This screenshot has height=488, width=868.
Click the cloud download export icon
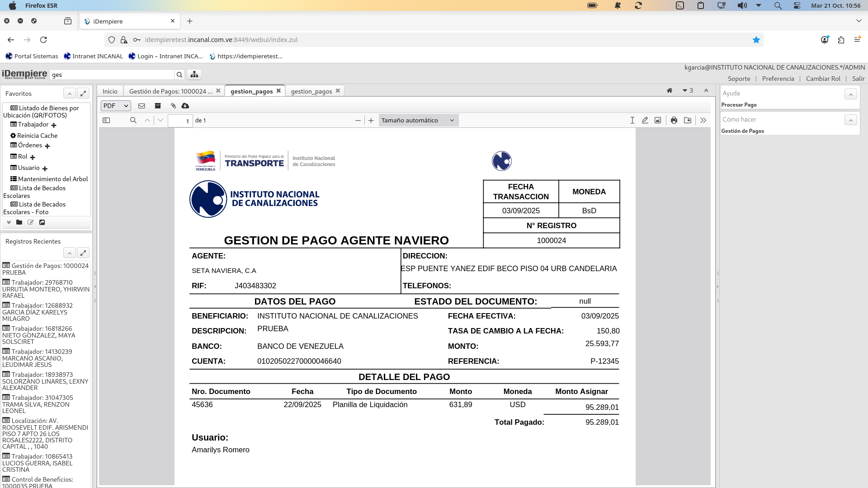tap(185, 106)
